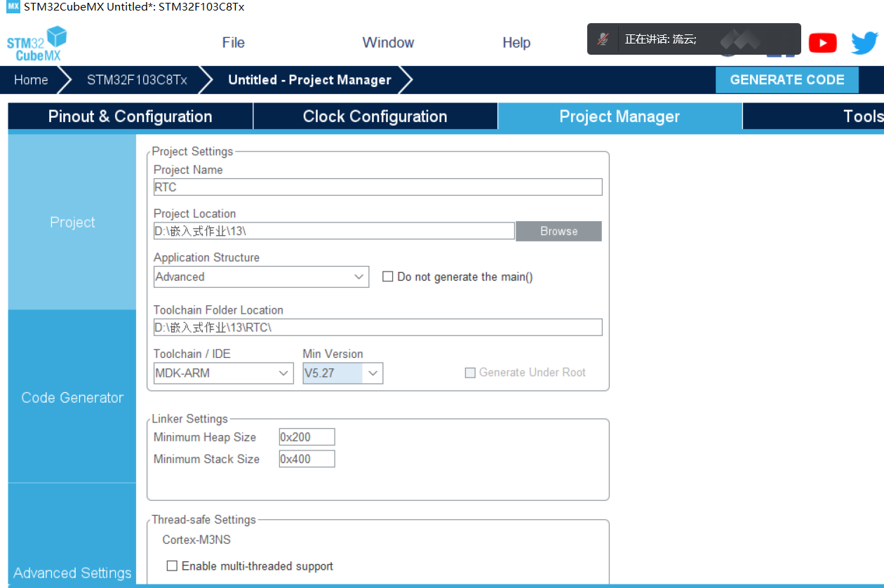Screen dimensions: 884x588
Task: Click Toolchain Folder Location field
Action: (x=377, y=328)
